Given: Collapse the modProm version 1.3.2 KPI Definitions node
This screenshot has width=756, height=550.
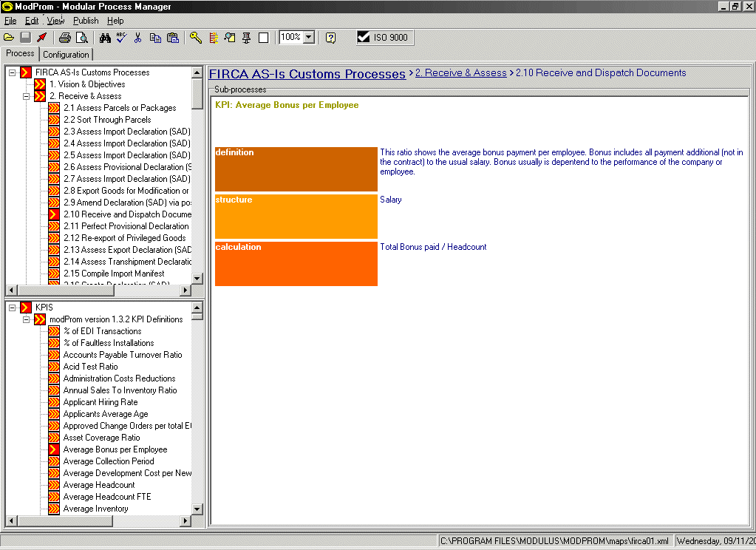Looking at the screenshot, I should pos(26,319).
